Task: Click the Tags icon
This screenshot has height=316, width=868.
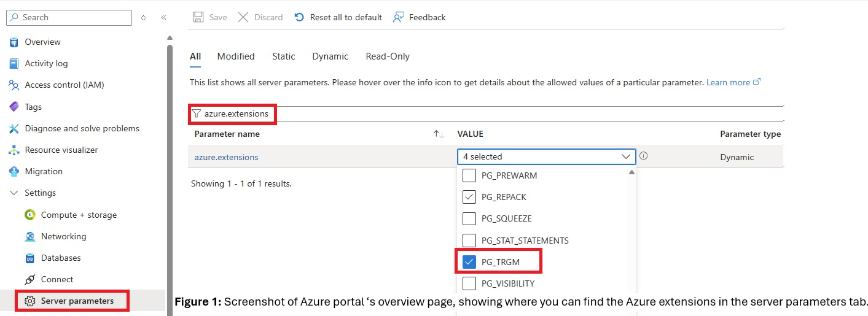Action: pyautogui.click(x=14, y=107)
